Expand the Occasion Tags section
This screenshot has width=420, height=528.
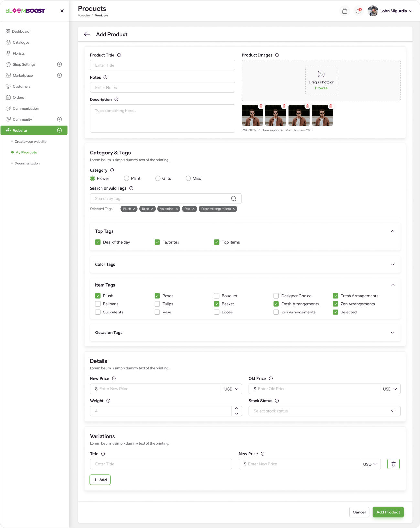[x=393, y=333]
